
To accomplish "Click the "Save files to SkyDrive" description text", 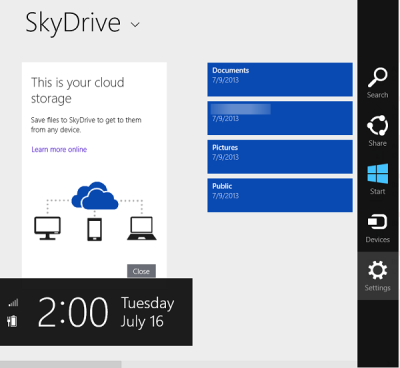I will pos(86,125).
